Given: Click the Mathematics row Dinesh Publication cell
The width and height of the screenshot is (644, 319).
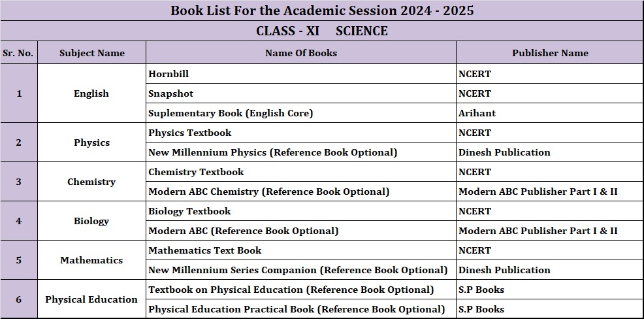Looking at the screenshot, I should click(x=504, y=270).
